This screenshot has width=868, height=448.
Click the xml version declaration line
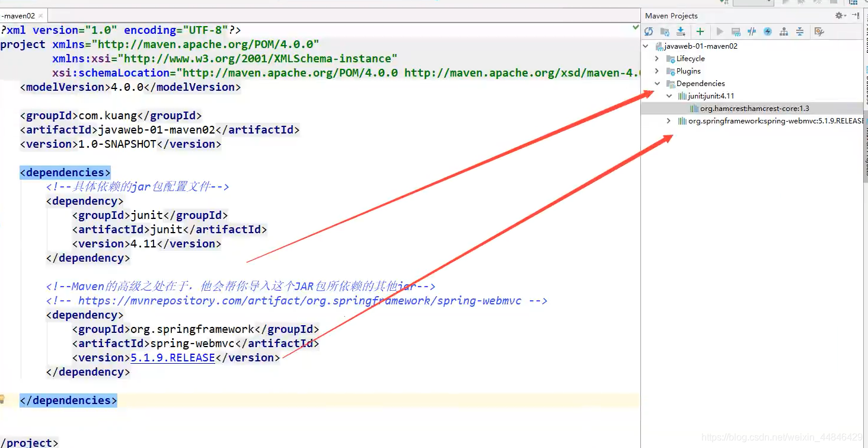point(120,30)
